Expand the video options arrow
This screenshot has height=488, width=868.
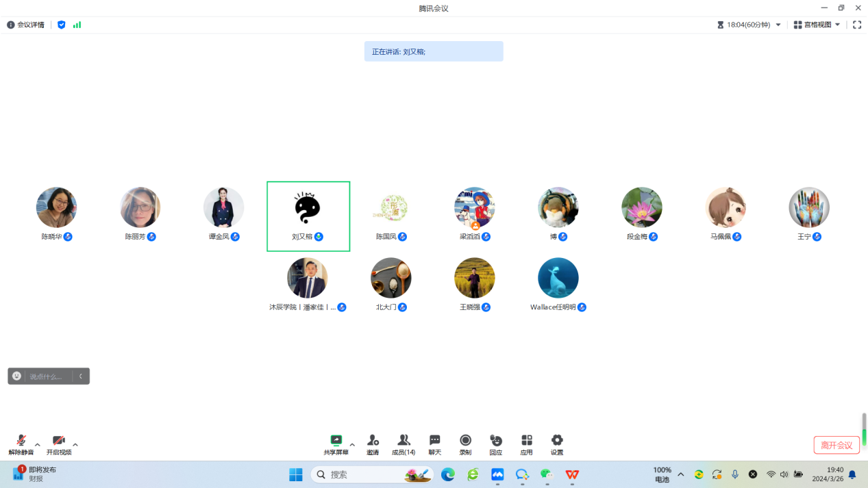pos(75,445)
